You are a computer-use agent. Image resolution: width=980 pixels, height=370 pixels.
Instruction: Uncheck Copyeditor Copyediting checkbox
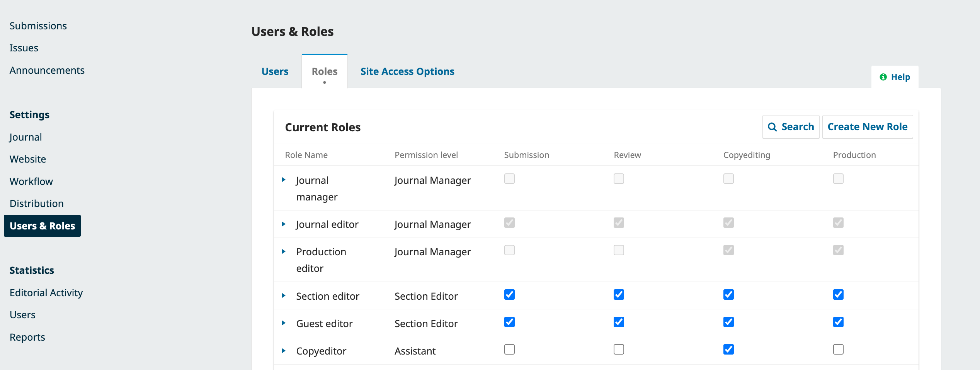(728, 350)
